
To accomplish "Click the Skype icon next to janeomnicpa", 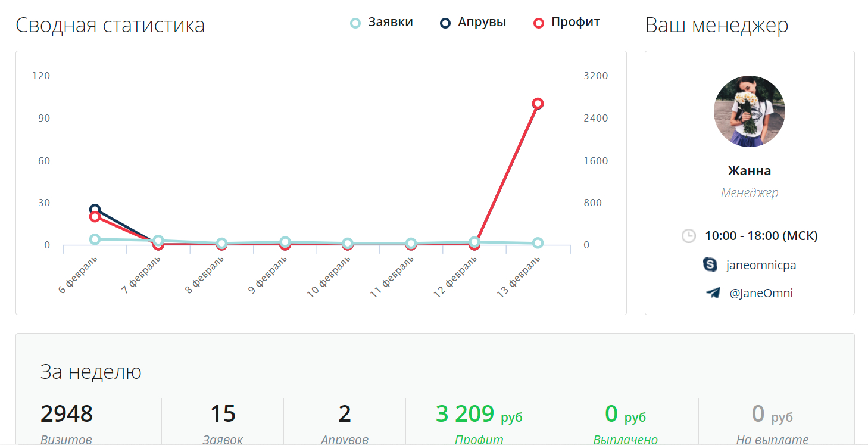I will click(710, 265).
